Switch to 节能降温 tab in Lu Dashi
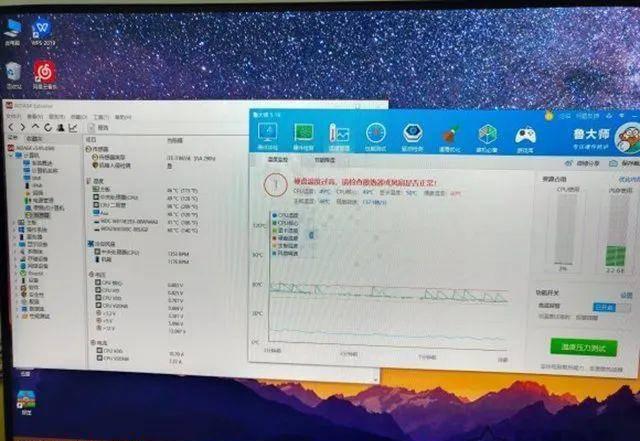Image resolution: width=640 pixels, height=441 pixels. click(324, 160)
